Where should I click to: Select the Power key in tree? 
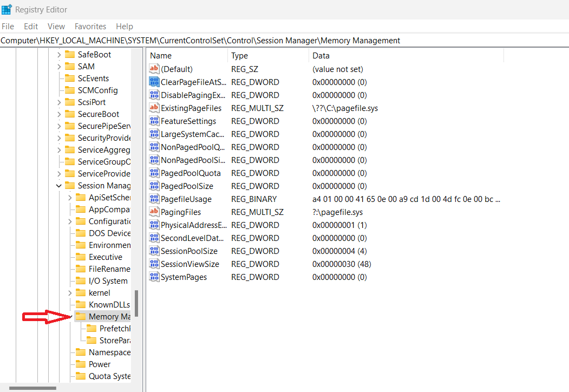[100, 364]
